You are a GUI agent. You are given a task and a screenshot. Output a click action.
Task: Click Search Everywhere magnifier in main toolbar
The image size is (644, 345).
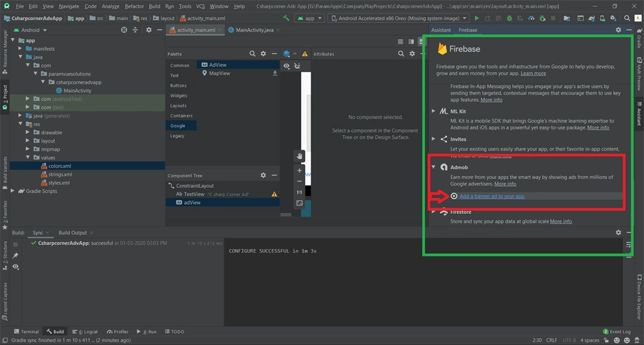click(x=627, y=18)
